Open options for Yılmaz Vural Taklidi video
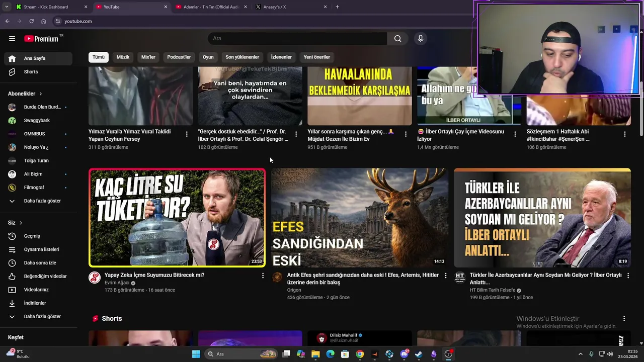 pyautogui.click(x=187, y=134)
